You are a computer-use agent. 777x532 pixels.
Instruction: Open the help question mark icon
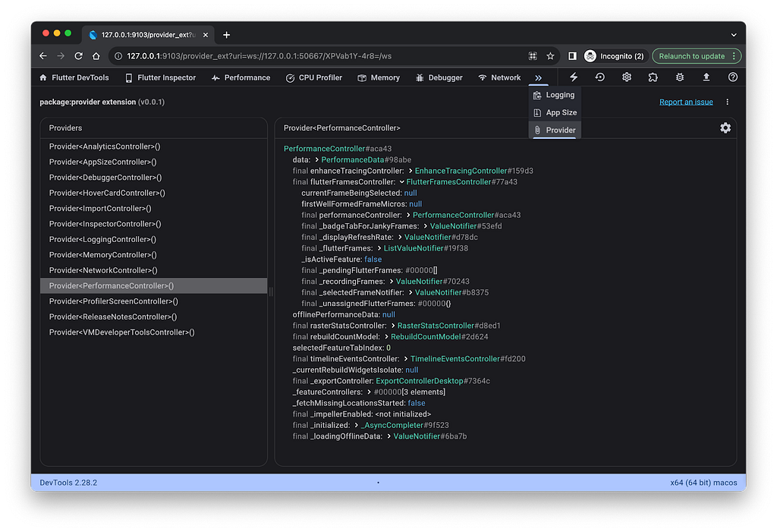point(732,77)
